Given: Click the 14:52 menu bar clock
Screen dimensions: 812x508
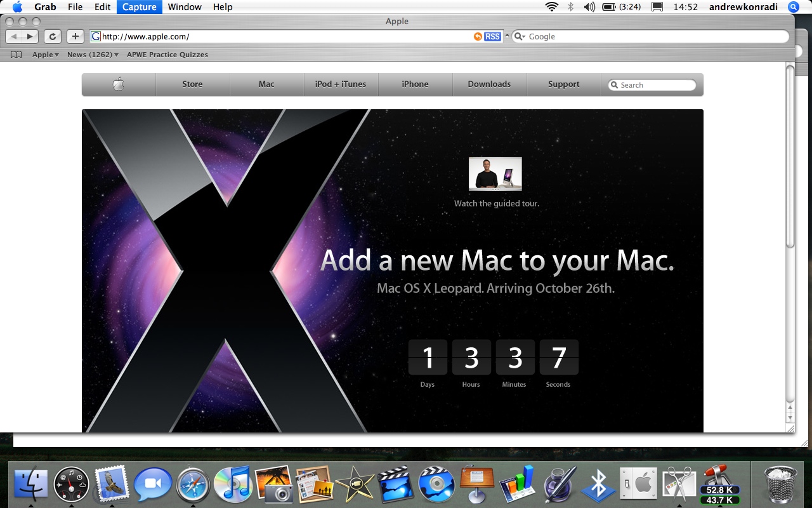Looking at the screenshot, I should tap(686, 7).
